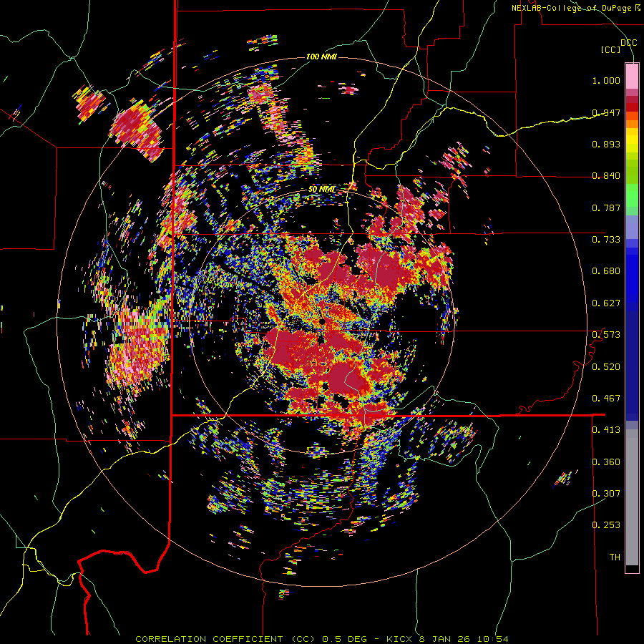Click the 0.307 scale value
The height and width of the screenshot is (644, 644).
[606, 493]
